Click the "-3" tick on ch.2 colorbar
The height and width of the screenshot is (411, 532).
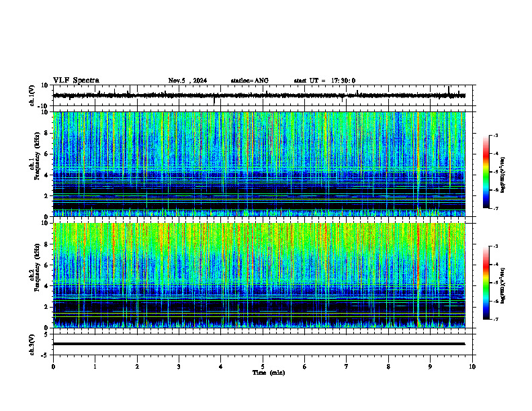pos(496,246)
